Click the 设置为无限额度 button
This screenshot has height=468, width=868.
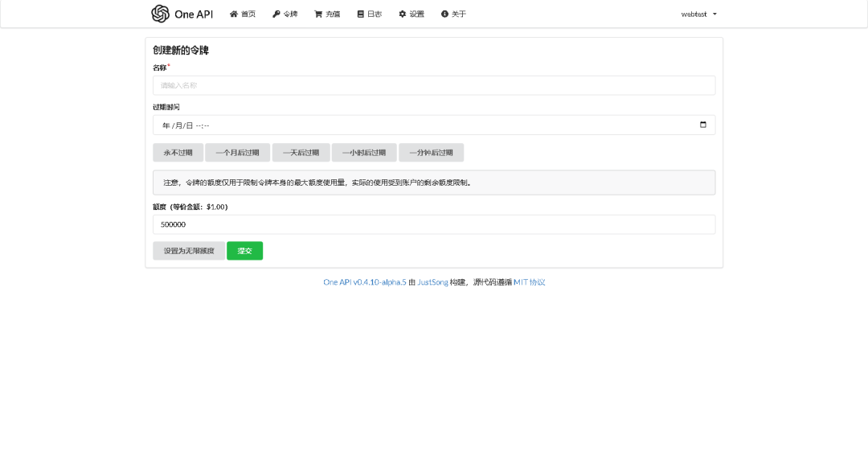click(x=187, y=250)
